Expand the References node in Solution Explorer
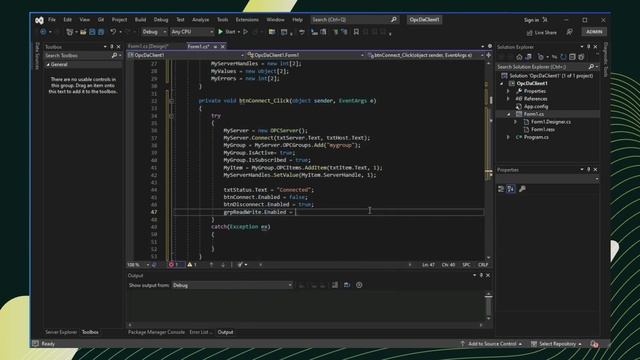 pos(509,99)
